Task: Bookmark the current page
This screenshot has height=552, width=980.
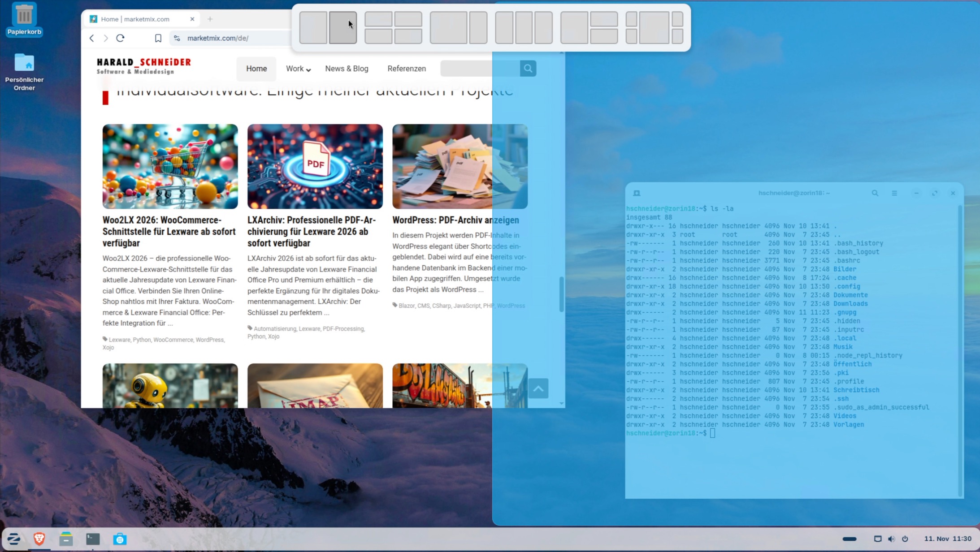Action: tap(158, 38)
